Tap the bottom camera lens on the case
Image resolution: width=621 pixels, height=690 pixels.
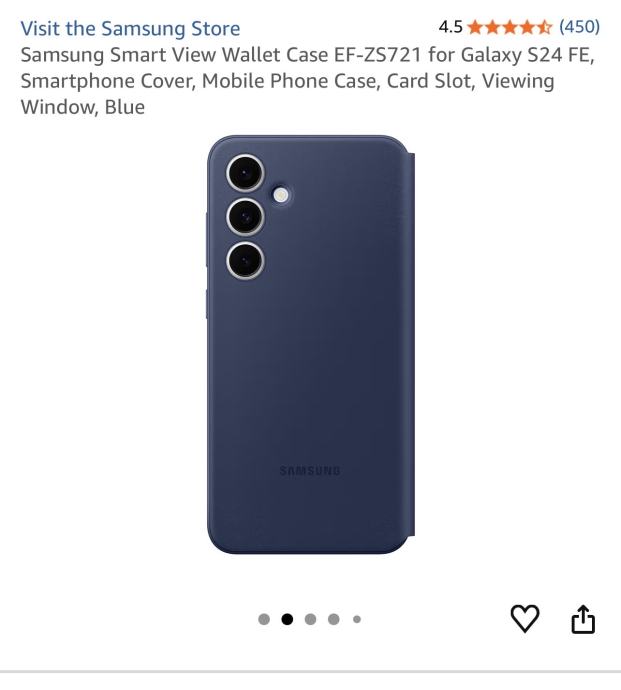click(245, 260)
